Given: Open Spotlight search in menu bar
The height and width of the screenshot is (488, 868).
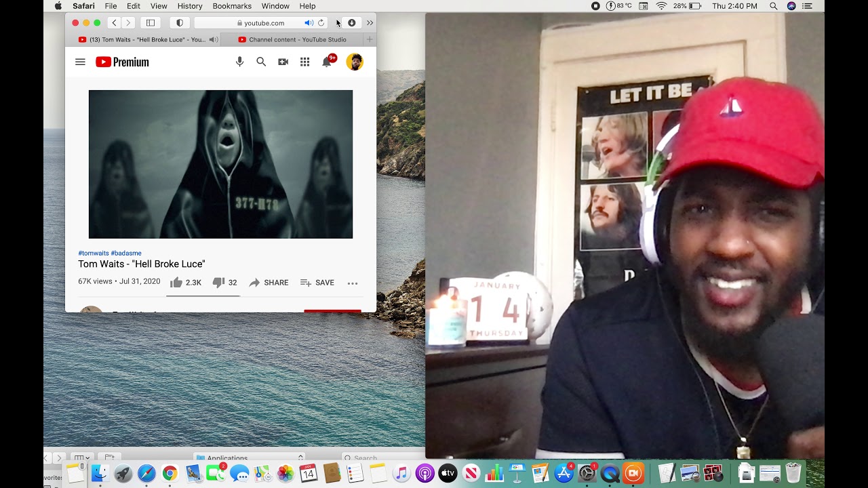Looking at the screenshot, I should click(x=774, y=6).
